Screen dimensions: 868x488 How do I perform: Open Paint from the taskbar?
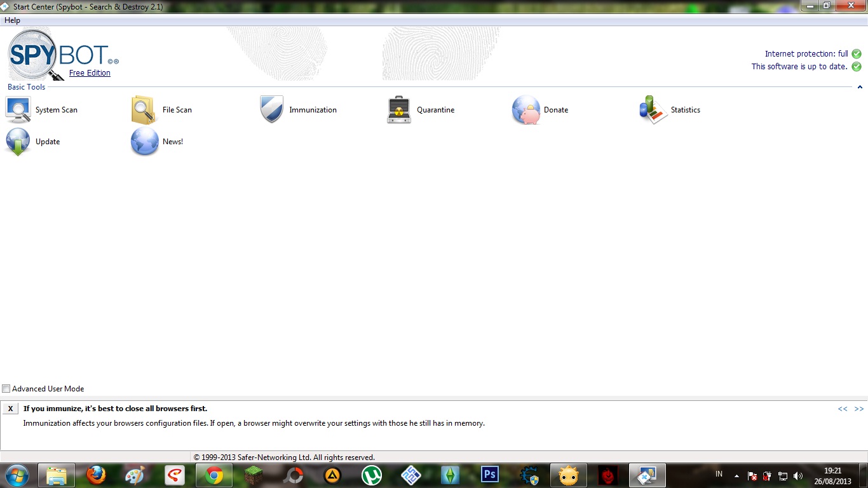[x=135, y=475]
